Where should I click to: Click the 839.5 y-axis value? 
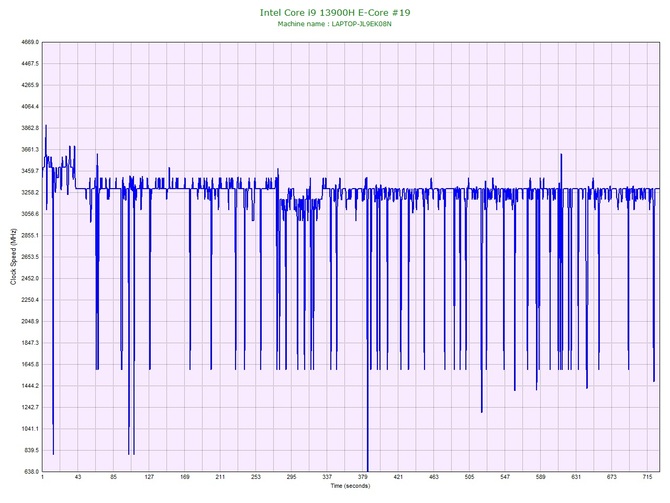[31, 450]
